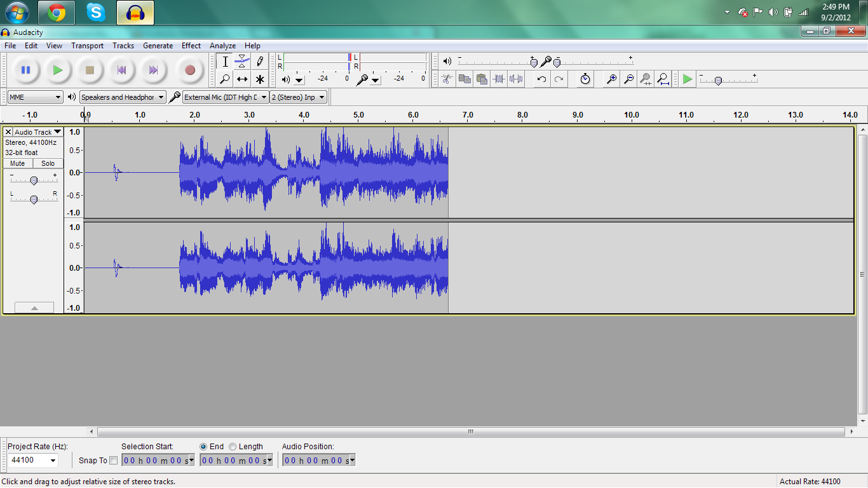Viewport: 868px width, 488px height.
Task: Open Sync-Lock tracks clock icon
Action: (585, 79)
